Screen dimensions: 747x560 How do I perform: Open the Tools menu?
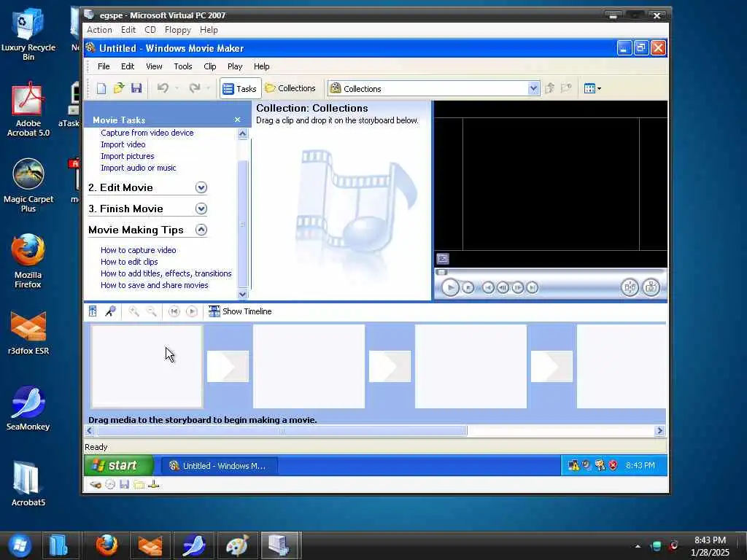(183, 66)
